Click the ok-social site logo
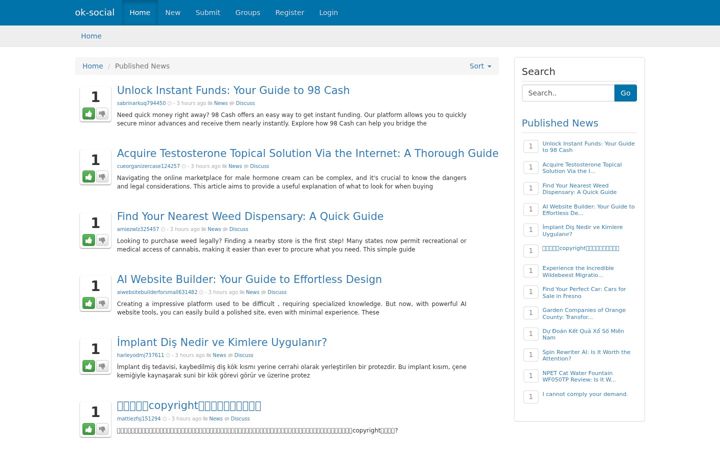 point(95,12)
